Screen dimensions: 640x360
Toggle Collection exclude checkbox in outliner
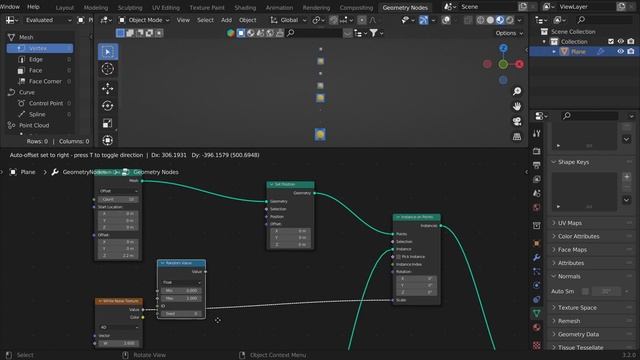coord(611,42)
